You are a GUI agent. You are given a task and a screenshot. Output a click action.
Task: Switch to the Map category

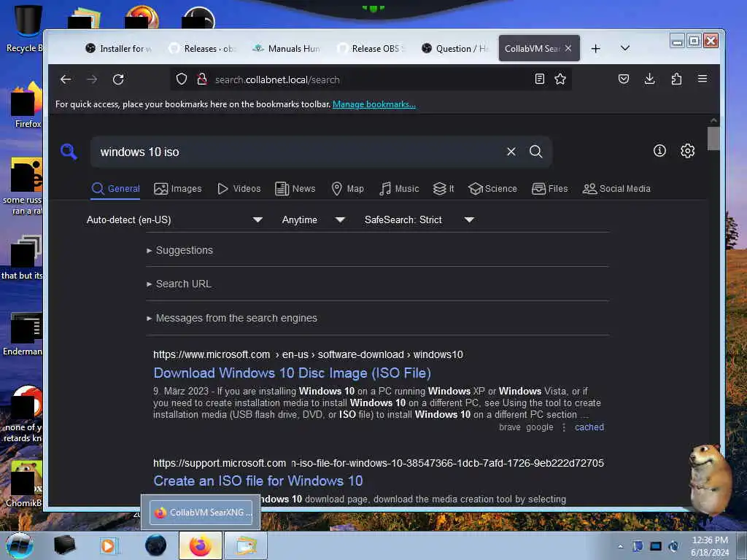(x=348, y=189)
